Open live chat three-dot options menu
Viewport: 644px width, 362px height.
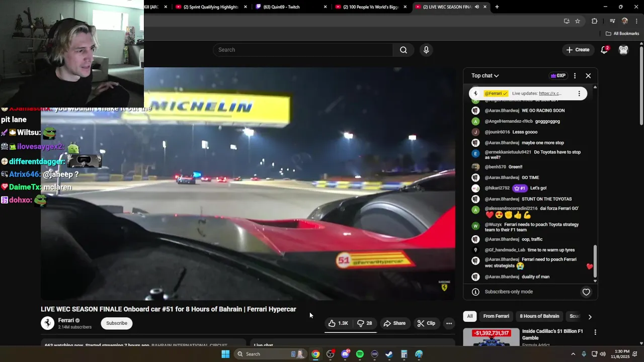click(575, 75)
